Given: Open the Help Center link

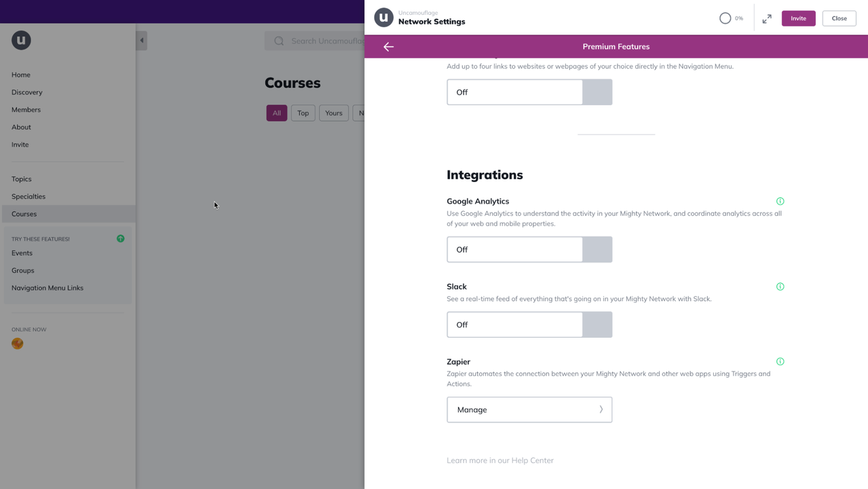Looking at the screenshot, I should point(500,460).
